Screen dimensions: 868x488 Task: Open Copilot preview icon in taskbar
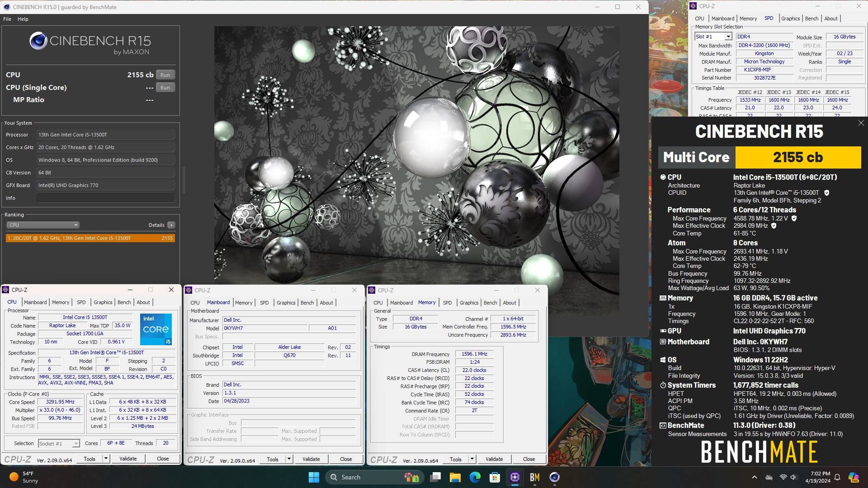[x=854, y=477]
